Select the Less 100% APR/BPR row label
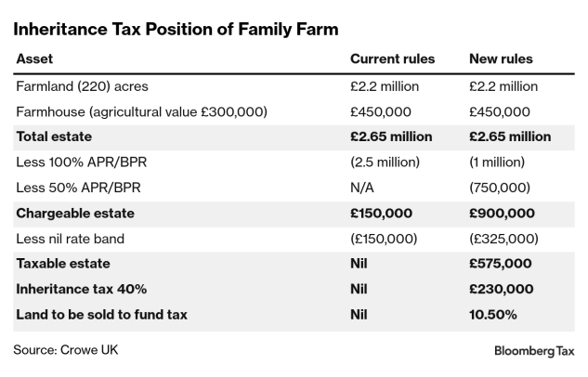This screenshot has width=588, height=377. coord(75,162)
